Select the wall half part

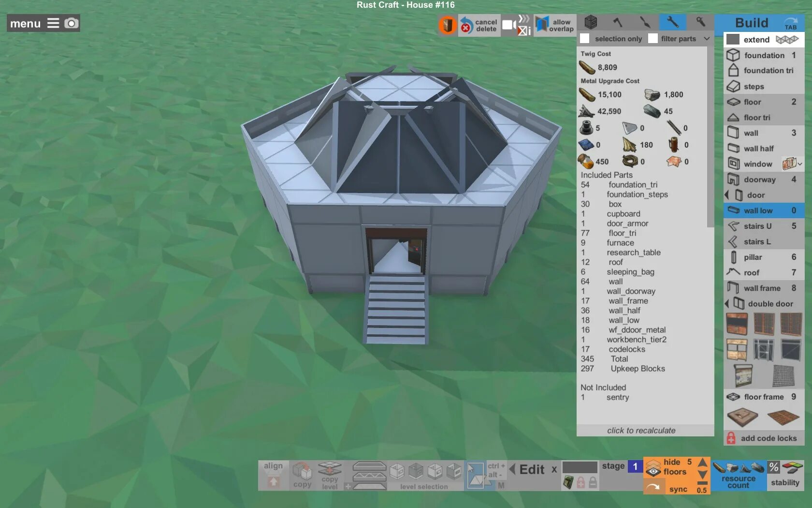click(x=764, y=148)
